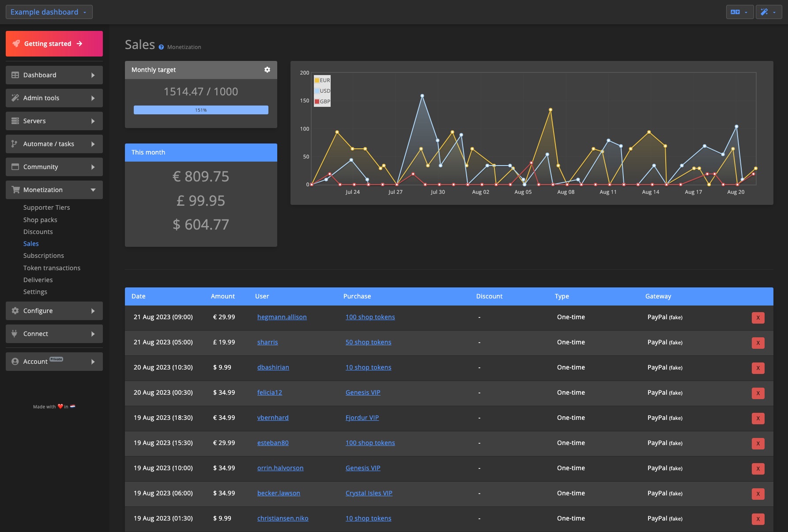
Task: Open the magic wand menu in top bar
Action: [x=768, y=12]
